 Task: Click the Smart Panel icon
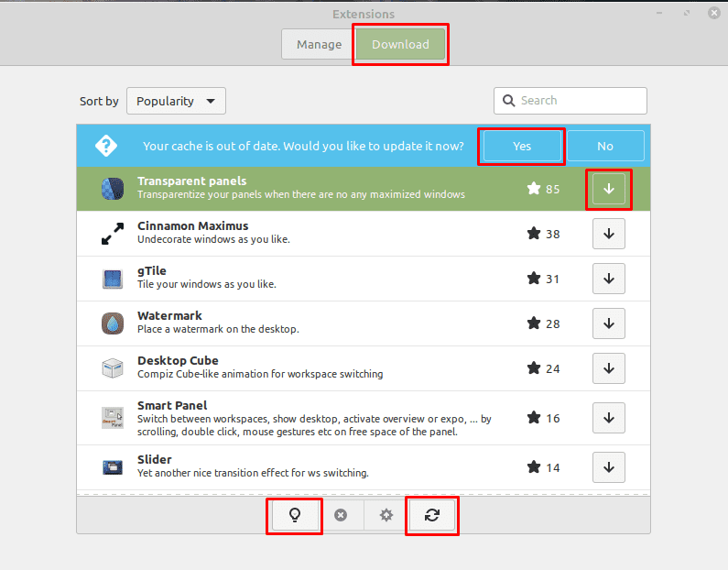113,418
